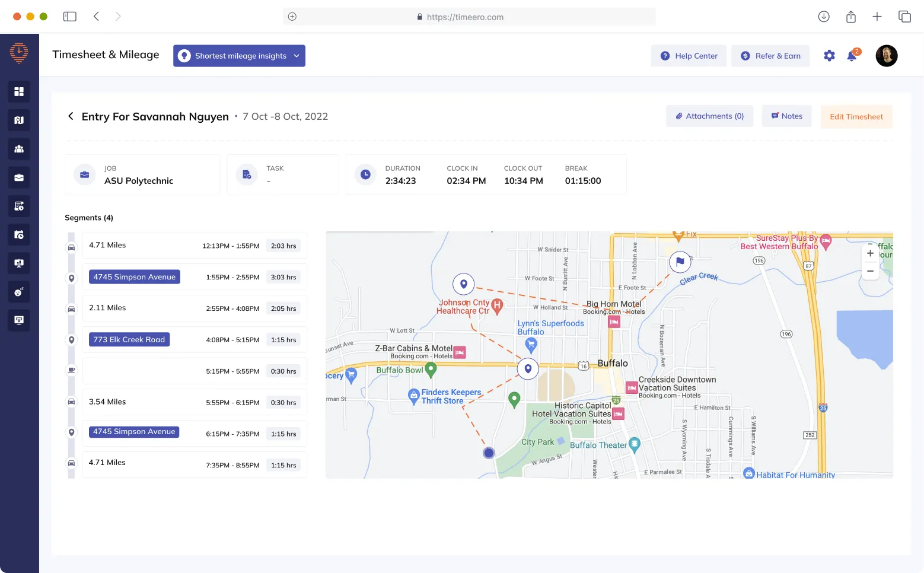This screenshot has width=924, height=573.
Task: Open settings via the gear icon
Action: [829, 55]
